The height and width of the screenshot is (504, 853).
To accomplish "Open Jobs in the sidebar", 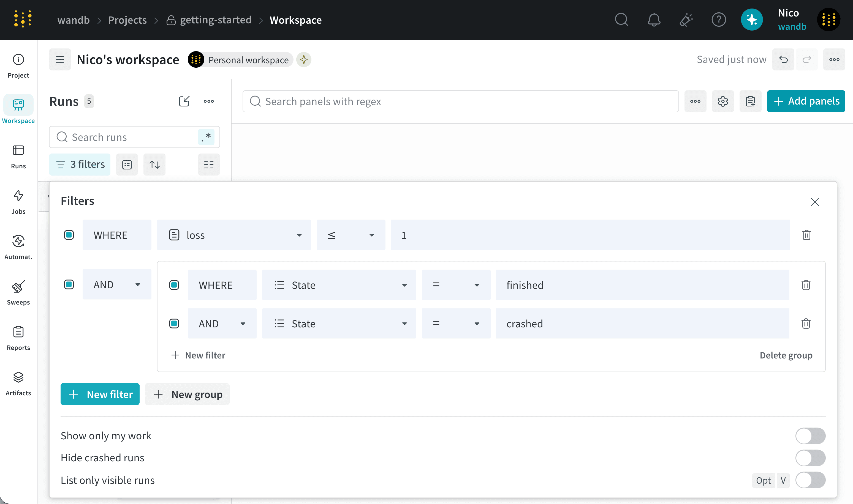I will tap(18, 202).
